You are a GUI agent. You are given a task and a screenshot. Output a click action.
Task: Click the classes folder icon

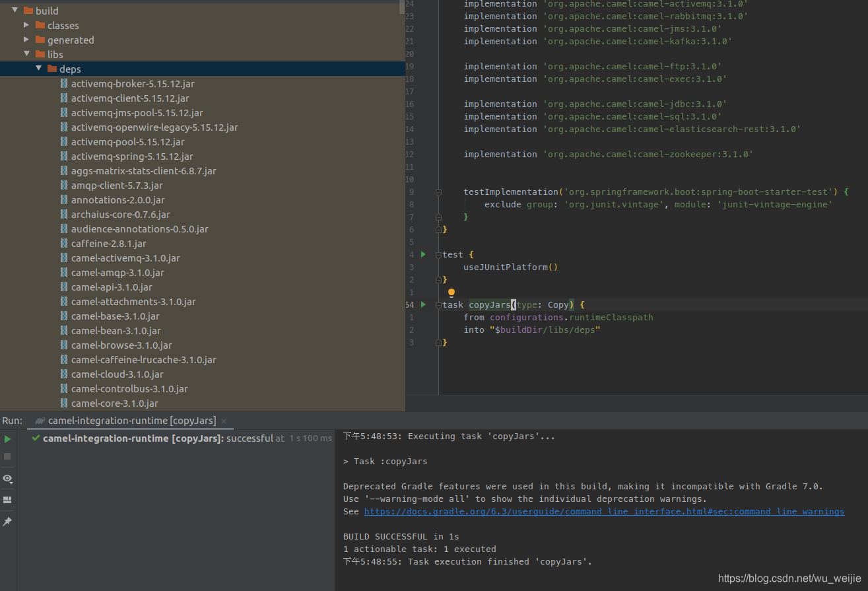(x=40, y=25)
